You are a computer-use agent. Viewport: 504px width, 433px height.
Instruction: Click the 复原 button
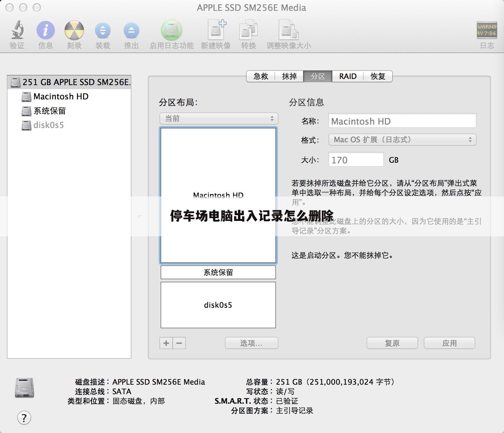coord(392,343)
